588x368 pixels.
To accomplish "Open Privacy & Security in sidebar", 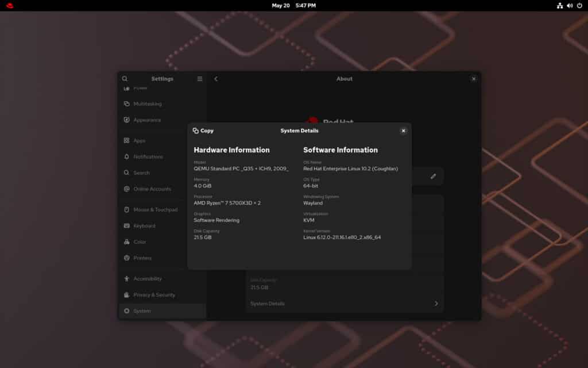I will [163, 295].
